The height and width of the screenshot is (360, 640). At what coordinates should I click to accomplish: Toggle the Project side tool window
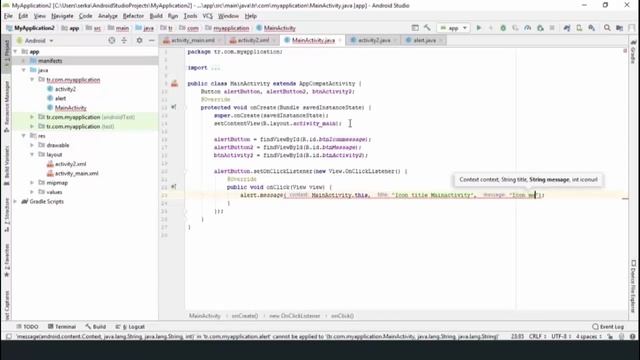[x=7, y=54]
